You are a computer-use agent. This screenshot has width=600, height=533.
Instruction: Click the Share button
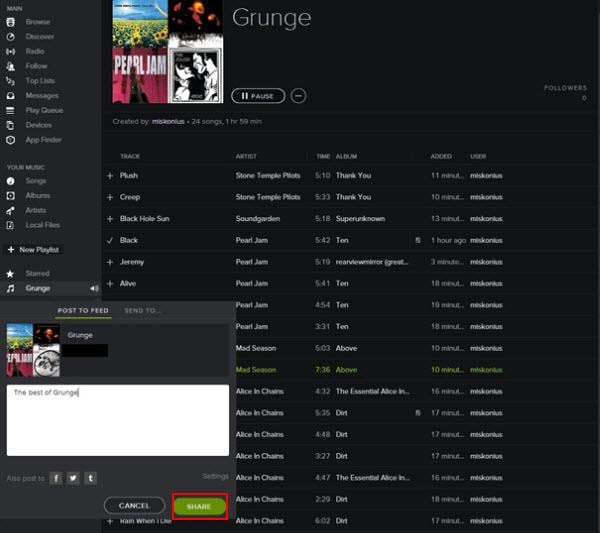click(199, 506)
